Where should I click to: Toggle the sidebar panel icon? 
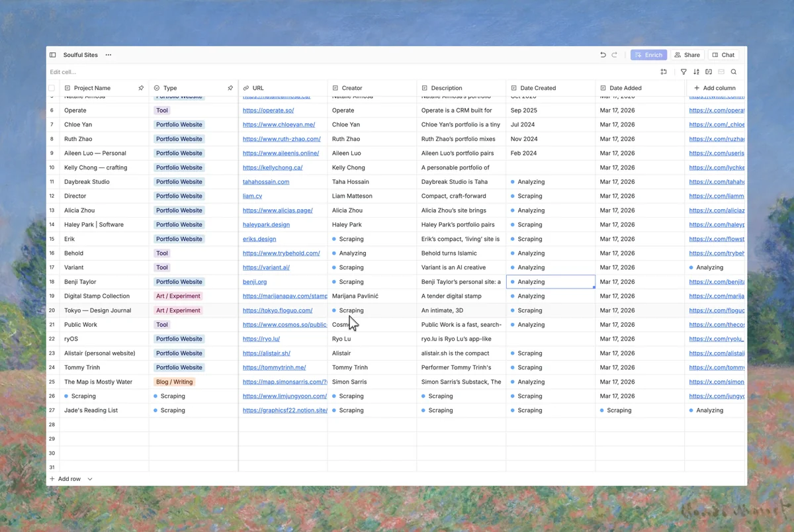tap(53, 55)
